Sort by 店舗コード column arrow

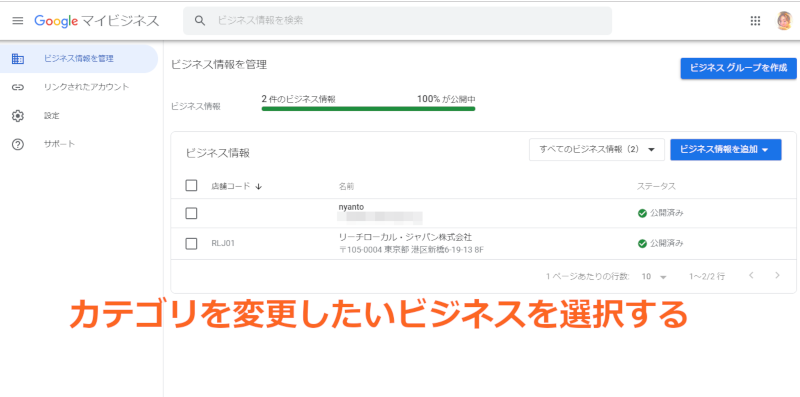259,187
